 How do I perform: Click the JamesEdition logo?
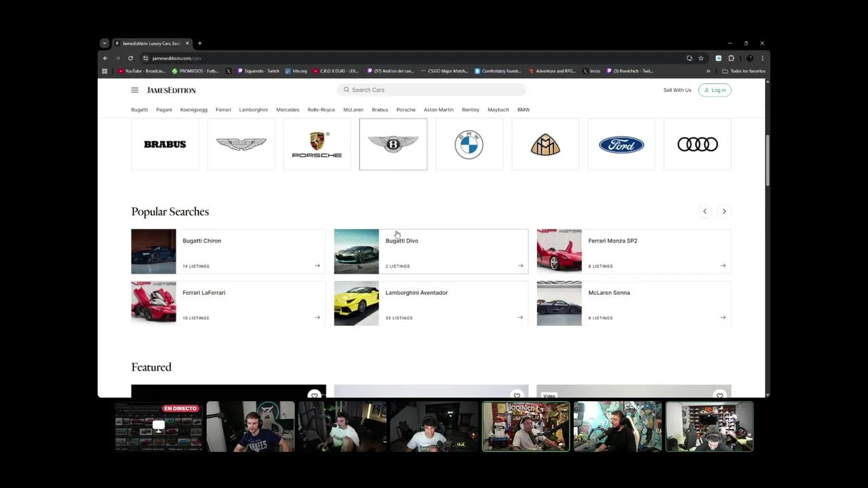tap(171, 90)
